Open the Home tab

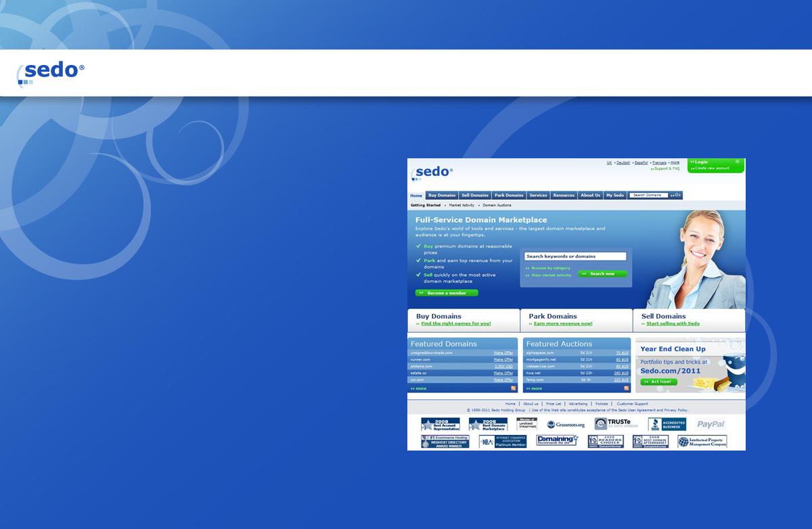(416, 195)
